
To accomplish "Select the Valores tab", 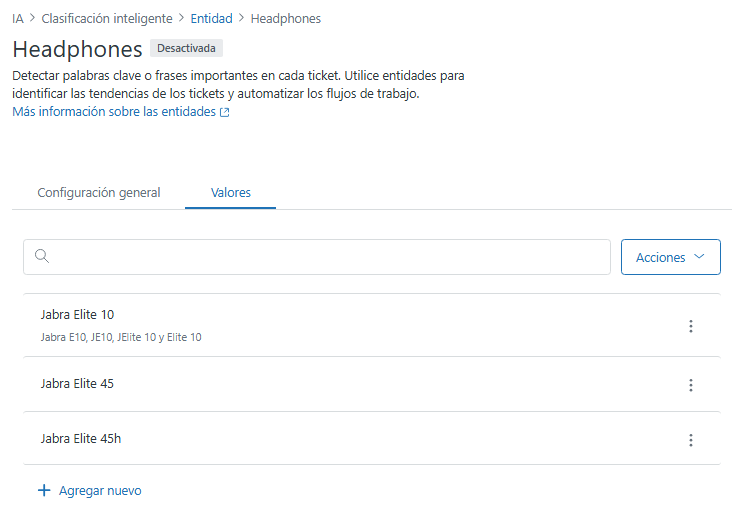I will click(x=231, y=193).
